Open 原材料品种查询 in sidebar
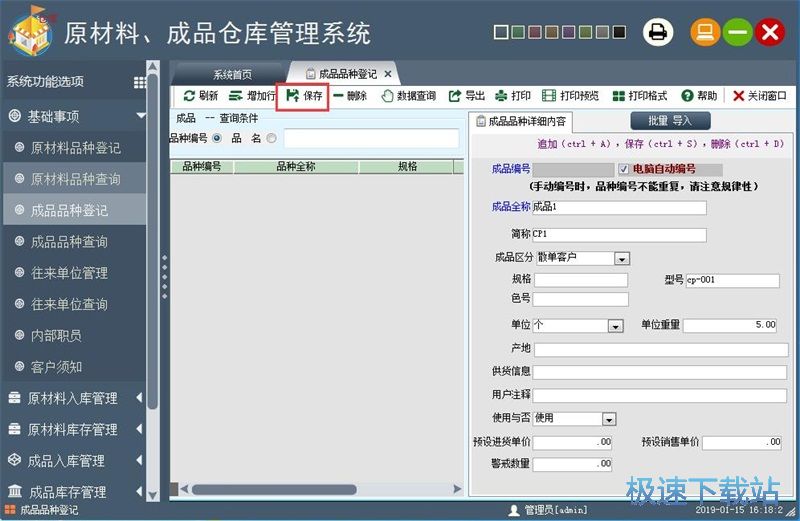 coord(76,179)
